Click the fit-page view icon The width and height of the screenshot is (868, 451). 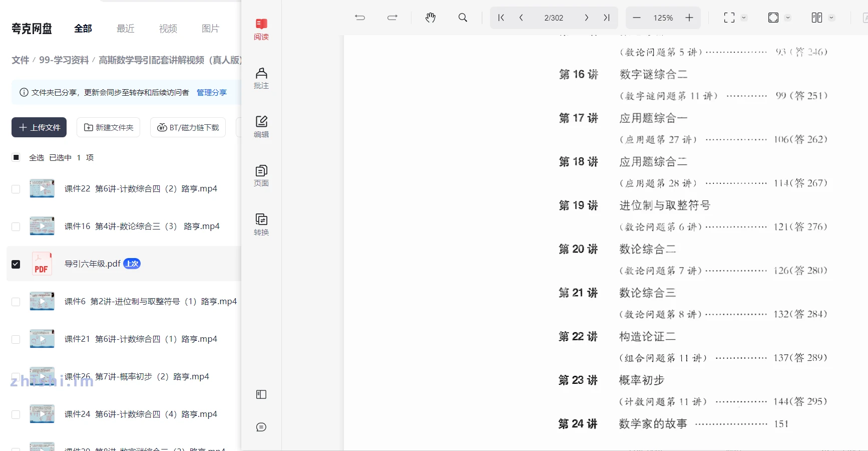click(773, 18)
